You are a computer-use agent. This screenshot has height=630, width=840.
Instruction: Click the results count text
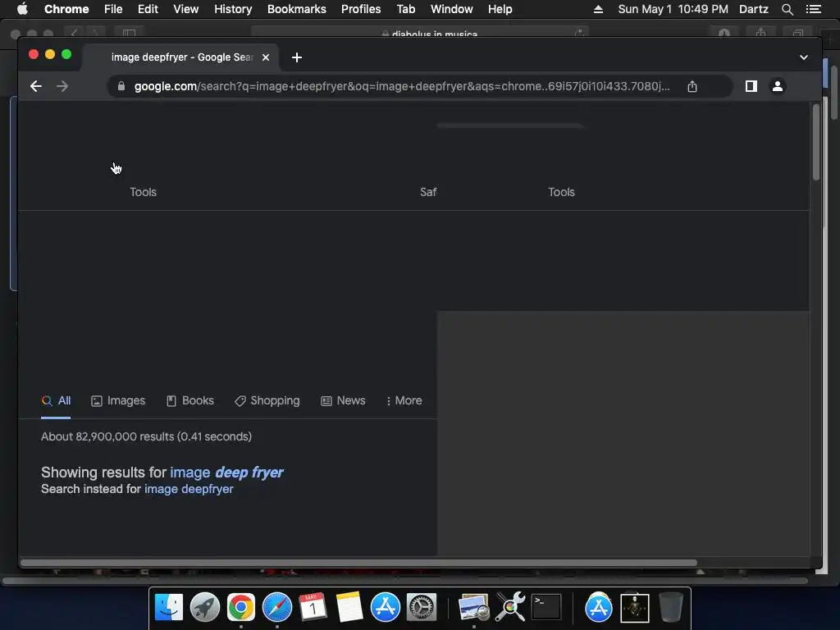(146, 436)
